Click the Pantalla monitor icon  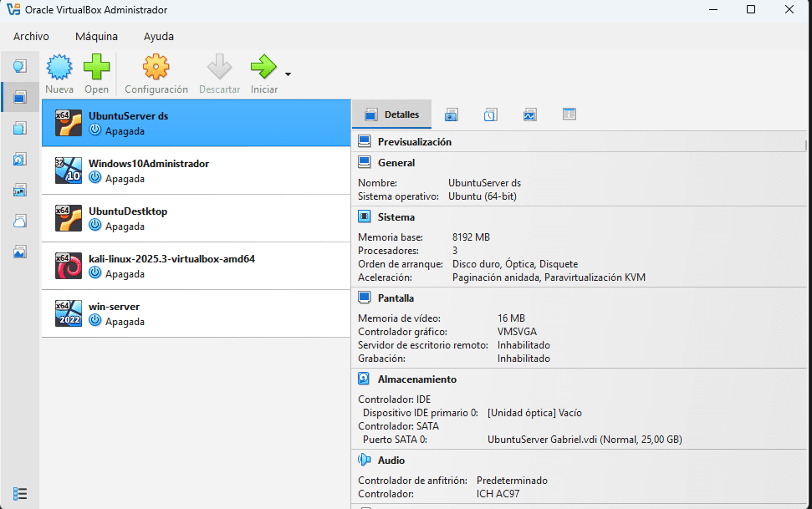[365, 298]
